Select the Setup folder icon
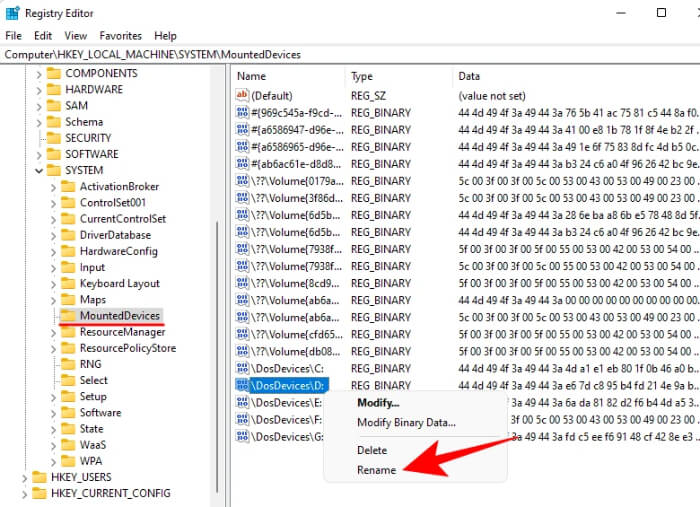The height and width of the screenshot is (507, 700). point(68,396)
